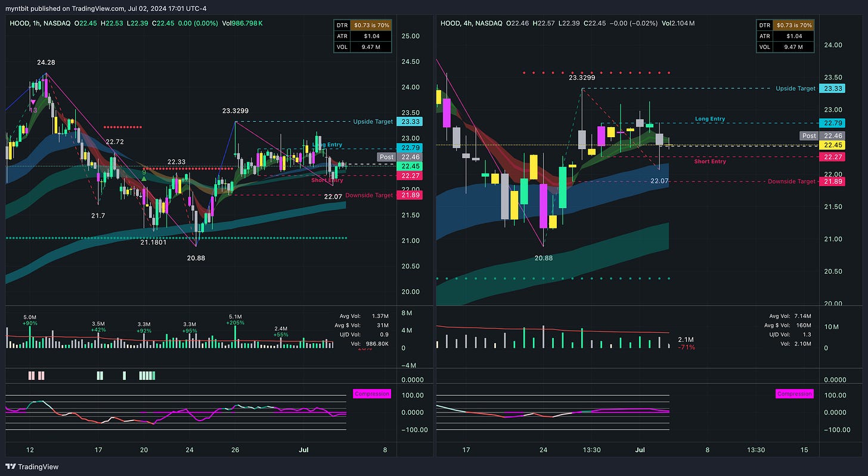Click the '5.0M +90%' volume label
Viewport: 868px width, 476px height.
pyautogui.click(x=30, y=320)
